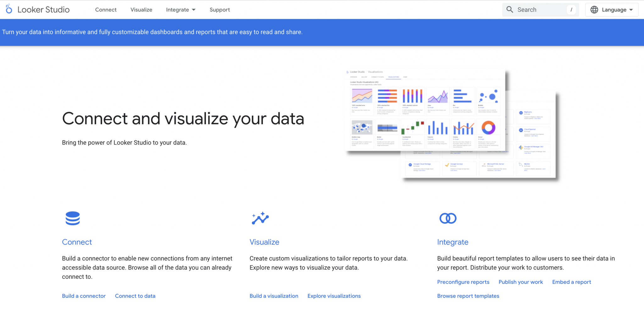Image resolution: width=644 pixels, height=310 pixels.
Task: Open the Support page from the navbar
Action: coord(219,9)
